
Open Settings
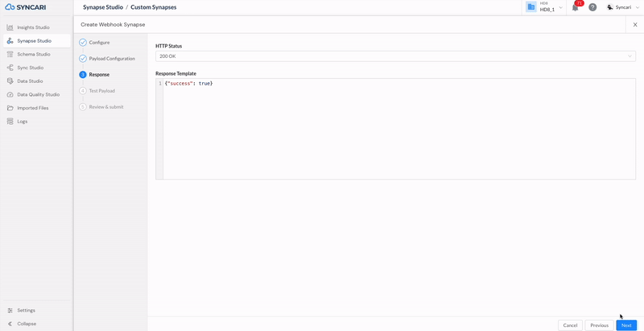[27, 311]
